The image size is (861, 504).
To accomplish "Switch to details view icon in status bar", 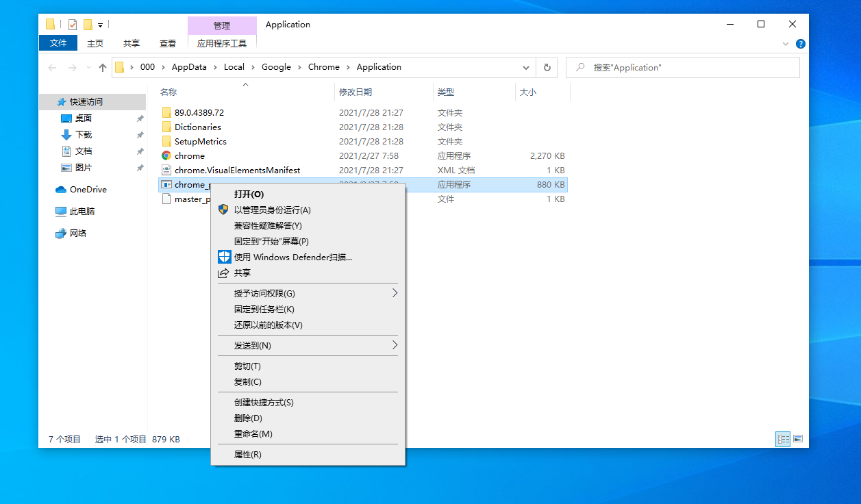I will point(782,439).
